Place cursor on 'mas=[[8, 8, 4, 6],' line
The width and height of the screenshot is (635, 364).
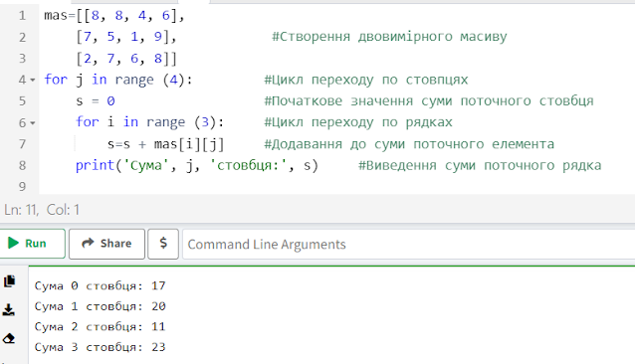(114, 16)
